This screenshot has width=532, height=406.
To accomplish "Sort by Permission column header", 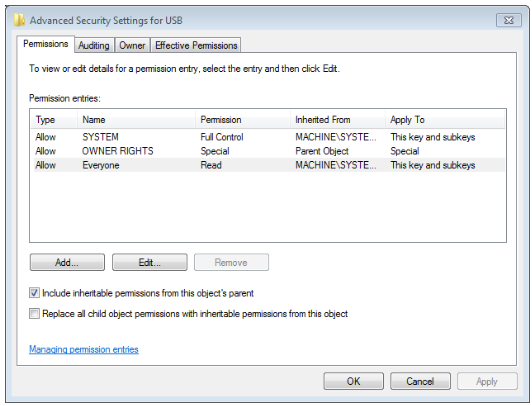I will pyautogui.click(x=243, y=120).
